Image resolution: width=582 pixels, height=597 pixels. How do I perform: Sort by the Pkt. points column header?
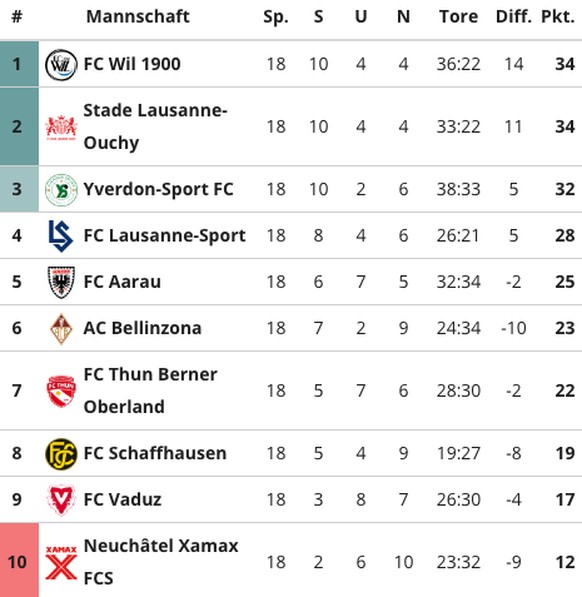558,17
